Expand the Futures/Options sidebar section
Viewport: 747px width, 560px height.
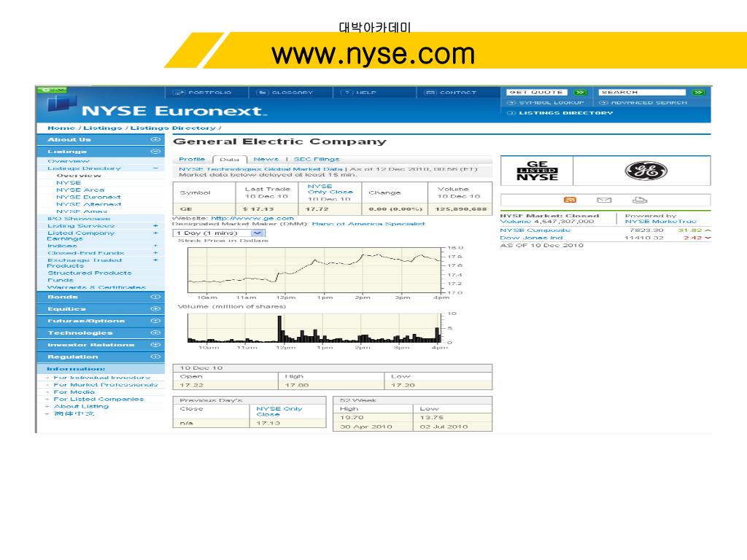[155, 321]
